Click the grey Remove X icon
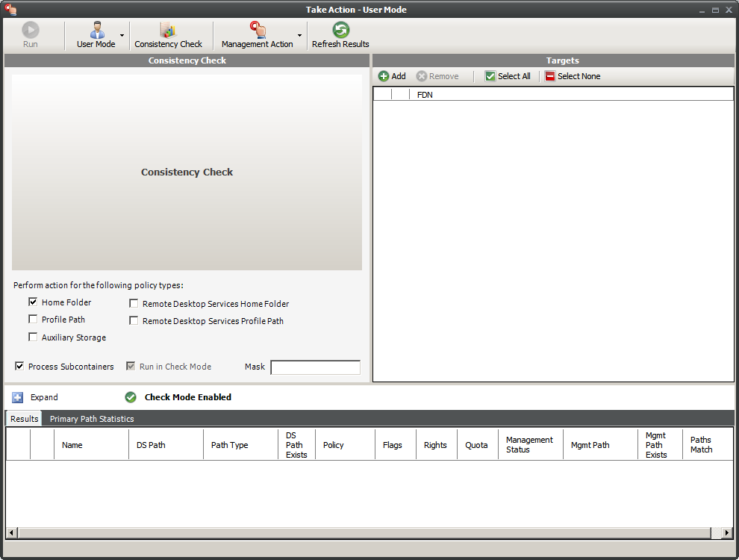Image resolution: width=739 pixels, height=560 pixels. (x=421, y=76)
